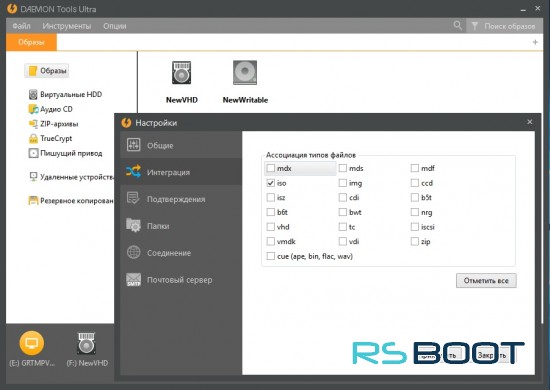Close the Настройки dialog
550x390 pixels.
pos(530,122)
